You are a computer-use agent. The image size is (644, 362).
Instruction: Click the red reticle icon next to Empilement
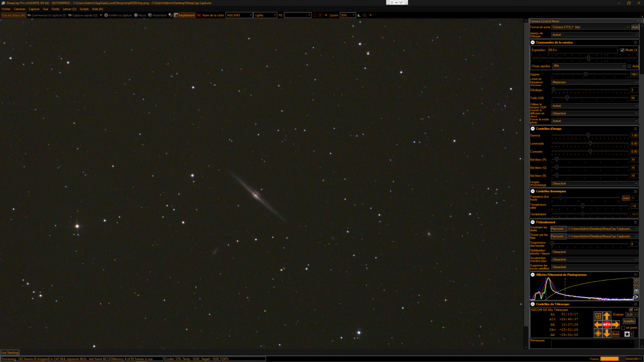199,15
